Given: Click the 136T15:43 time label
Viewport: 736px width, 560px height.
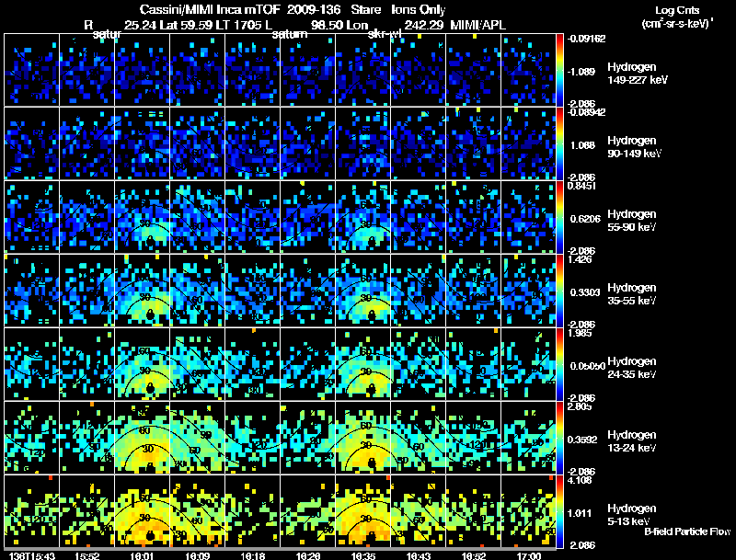Looking at the screenshot, I should pos(32,556).
